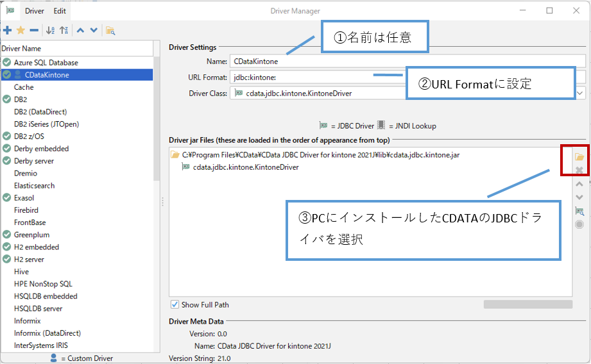Viewport: 591px width, 364px height.
Task: Move selected driver down in toolbar
Action: (94, 30)
